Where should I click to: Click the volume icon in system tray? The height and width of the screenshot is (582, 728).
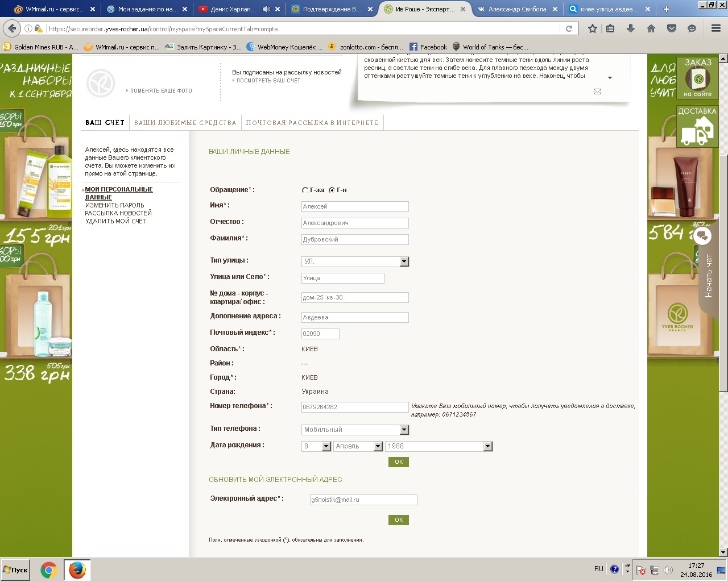[668, 570]
